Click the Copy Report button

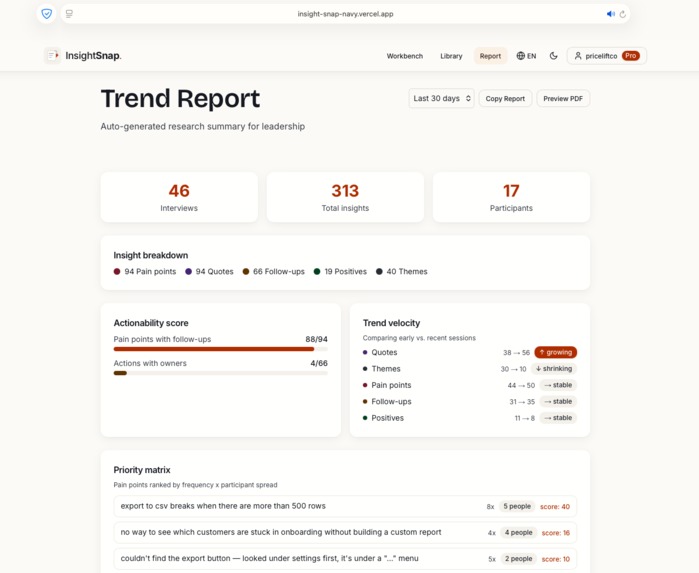pos(505,99)
